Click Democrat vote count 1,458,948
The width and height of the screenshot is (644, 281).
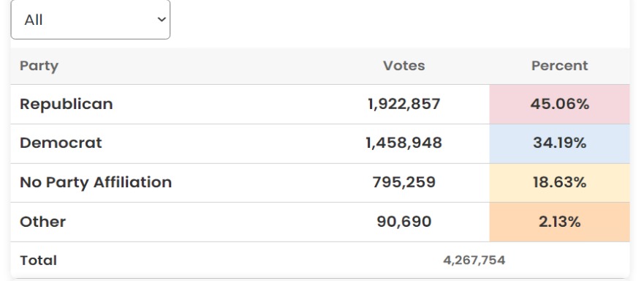(404, 143)
